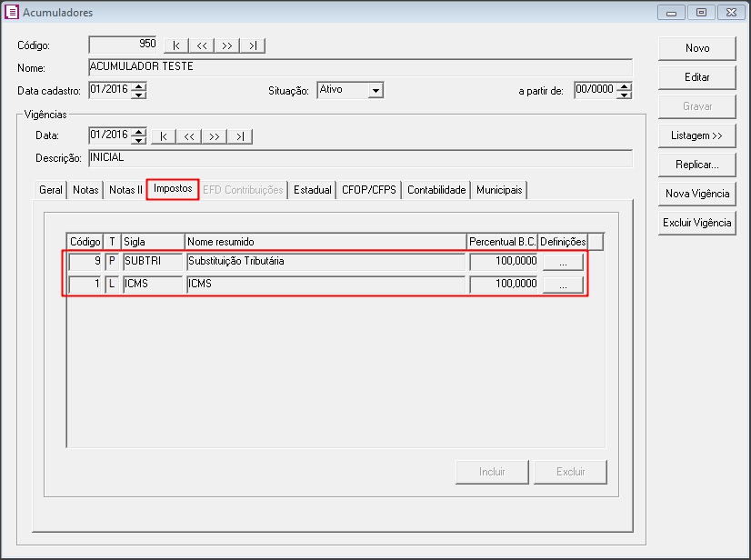Image resolution: width=751 pixels, height=560 pixels.
Task: Decrease Vigências Data value
Action: point(139,139)
